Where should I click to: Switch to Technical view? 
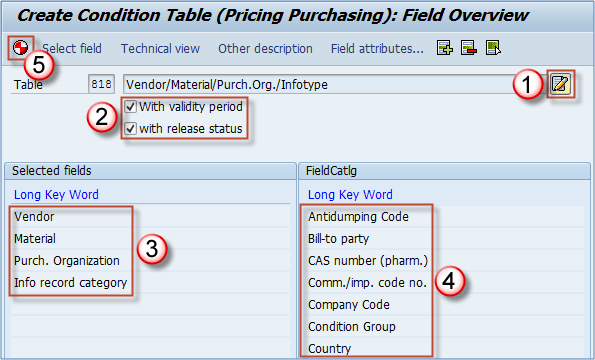160,49
